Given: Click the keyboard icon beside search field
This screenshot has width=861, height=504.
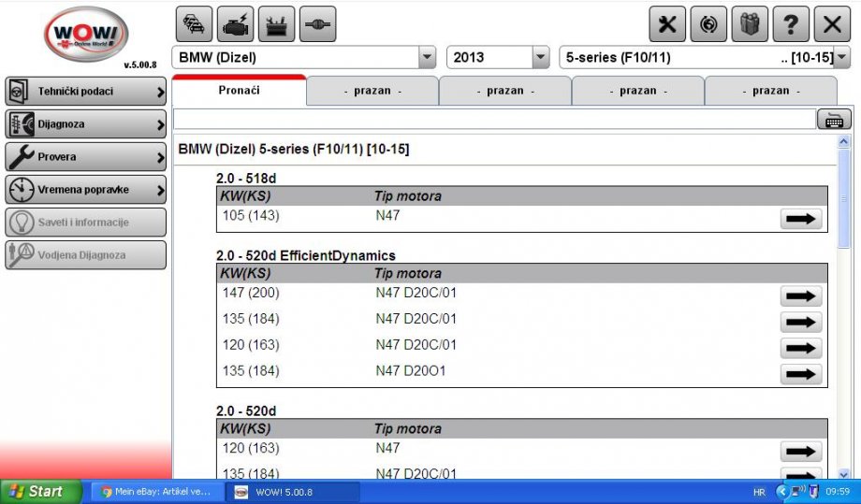Looking at the screenshot, I should click(x=833, y=120).
